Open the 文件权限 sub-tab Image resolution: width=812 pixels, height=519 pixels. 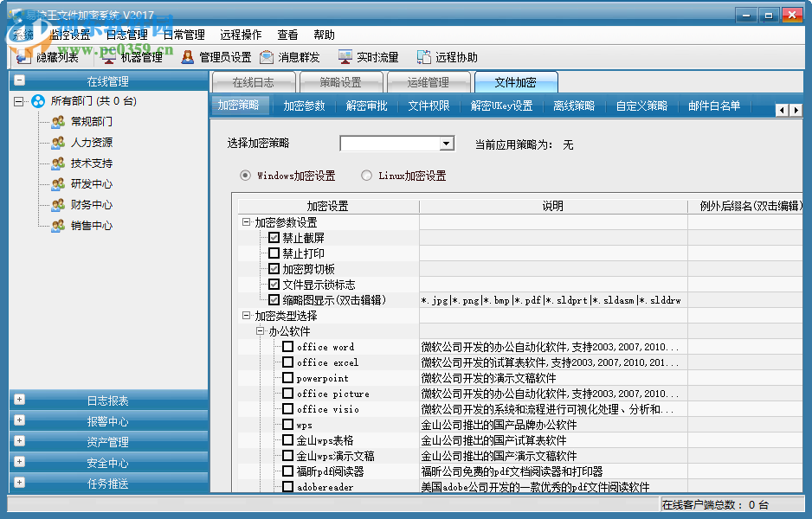pos(429,106)
